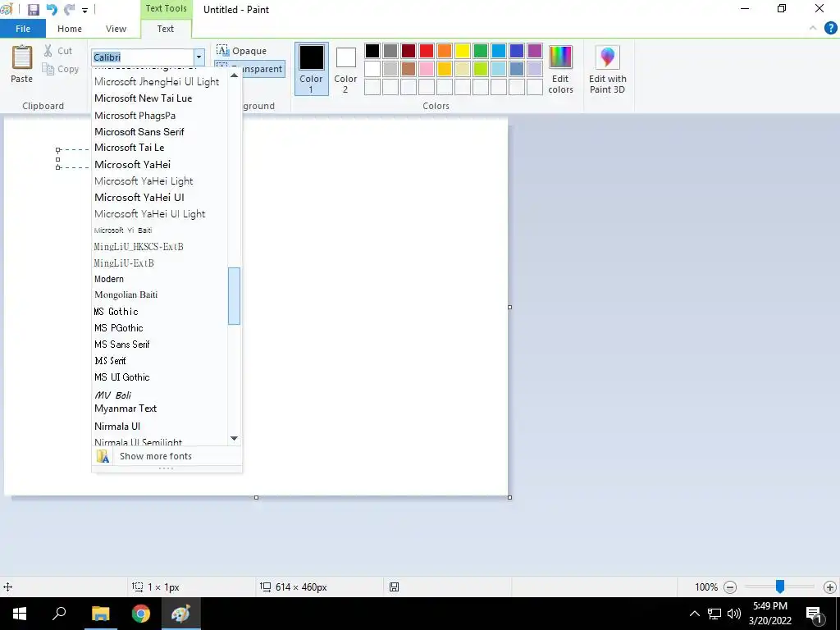Select Color 1 foreground button
This screenshot has height=630, width=840.
[311, 69]
